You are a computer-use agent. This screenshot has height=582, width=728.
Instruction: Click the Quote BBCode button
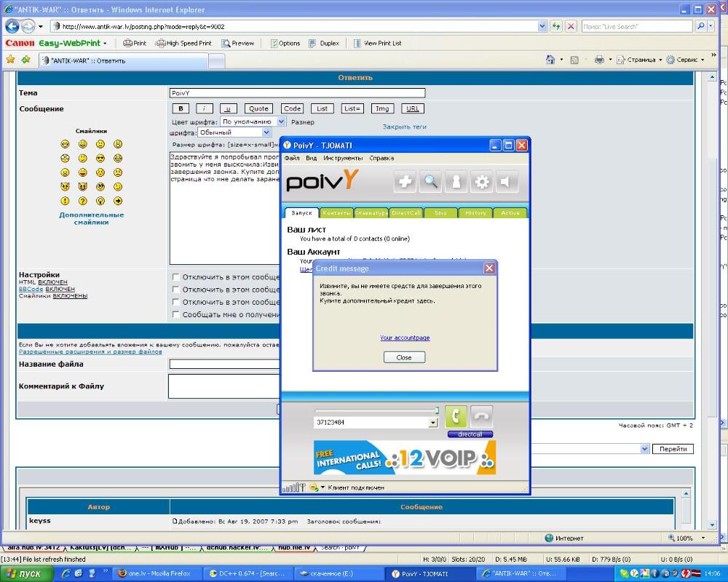(x=258, y=108)
